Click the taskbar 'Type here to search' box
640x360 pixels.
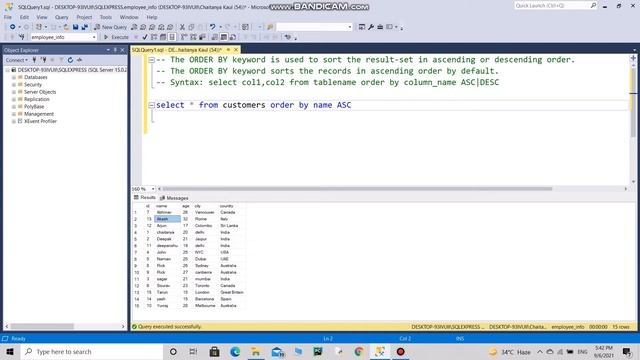91,351
